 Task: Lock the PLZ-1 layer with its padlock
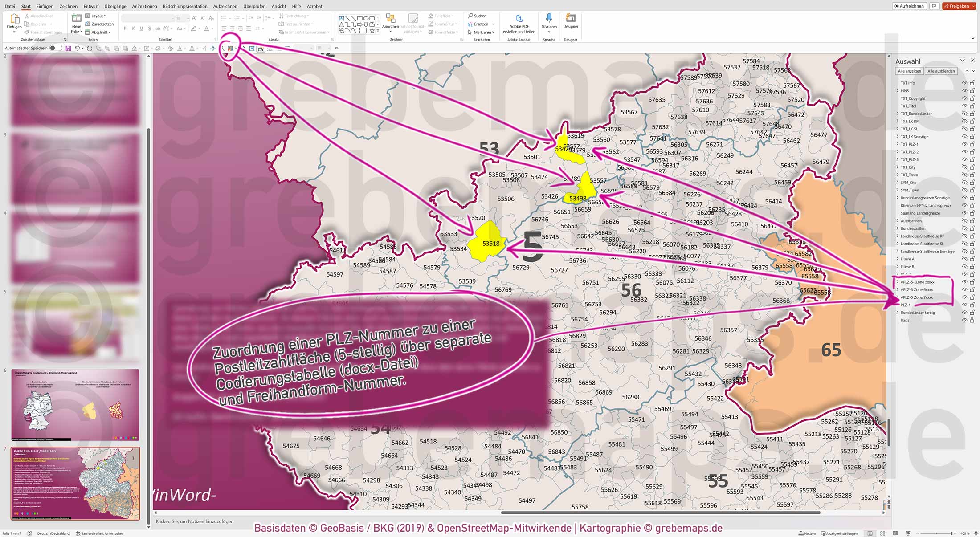click(972, 305)
